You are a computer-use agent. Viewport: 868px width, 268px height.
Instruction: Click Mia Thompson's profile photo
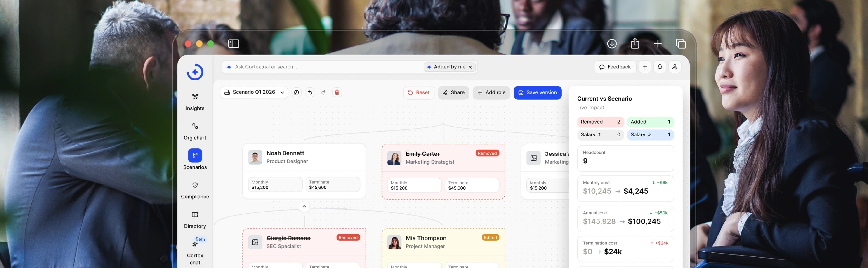[394, 242]
